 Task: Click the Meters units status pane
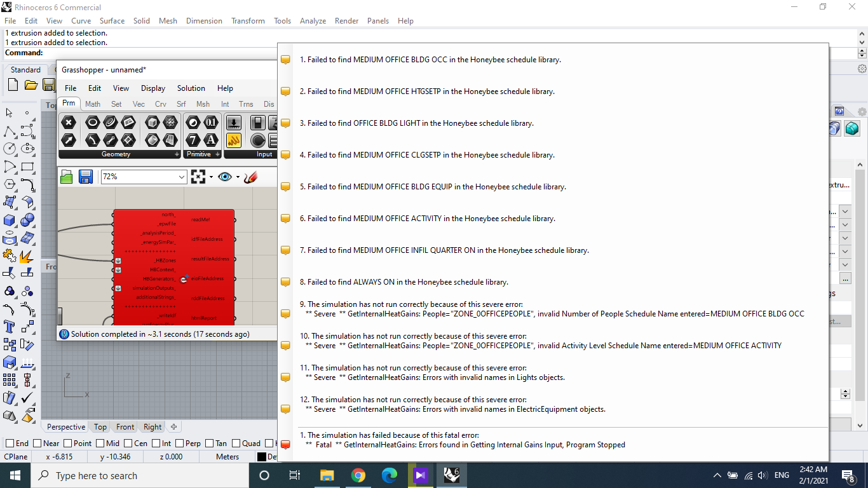(x=227, y=457)
